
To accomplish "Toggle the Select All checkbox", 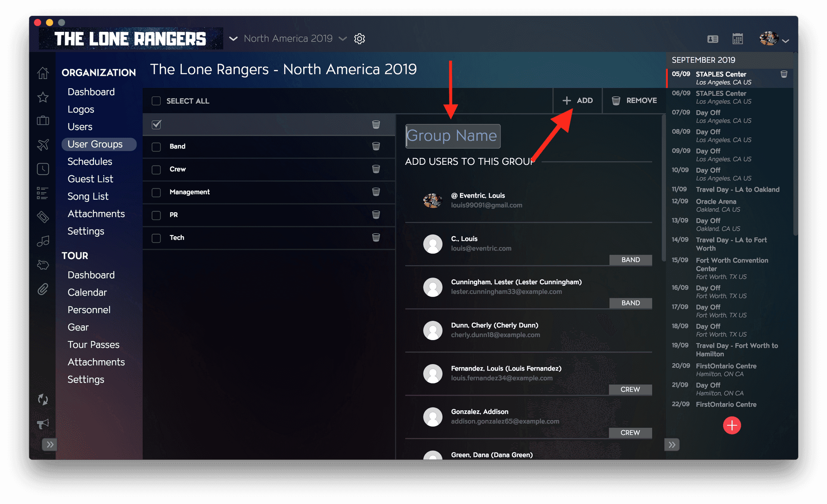I will pyautogui.click(x=156, y=101).
